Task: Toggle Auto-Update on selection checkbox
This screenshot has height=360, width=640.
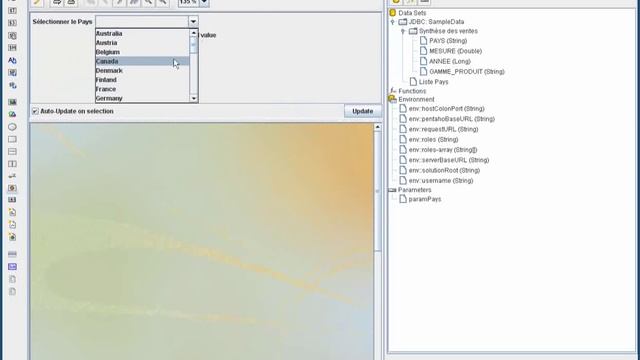Action: pyautogui.click(x=36, y=111)
